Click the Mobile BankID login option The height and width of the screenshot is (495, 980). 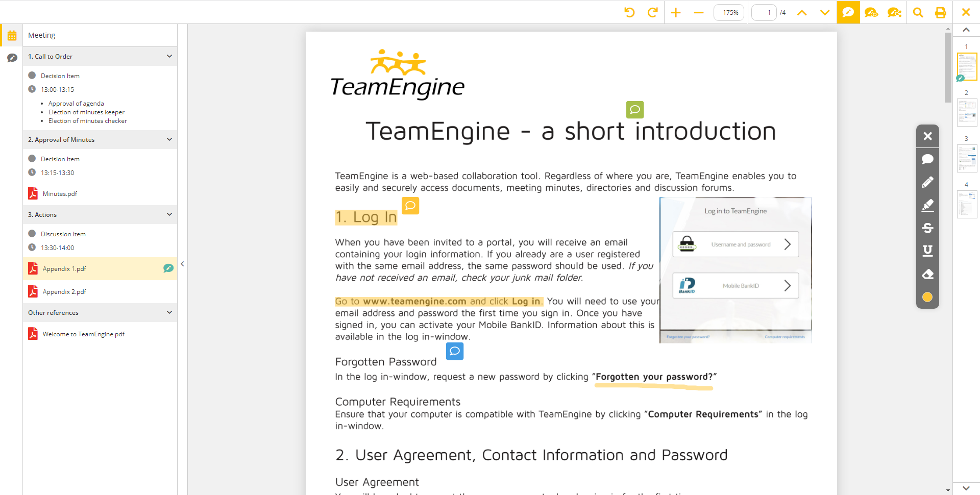[736, 286]
